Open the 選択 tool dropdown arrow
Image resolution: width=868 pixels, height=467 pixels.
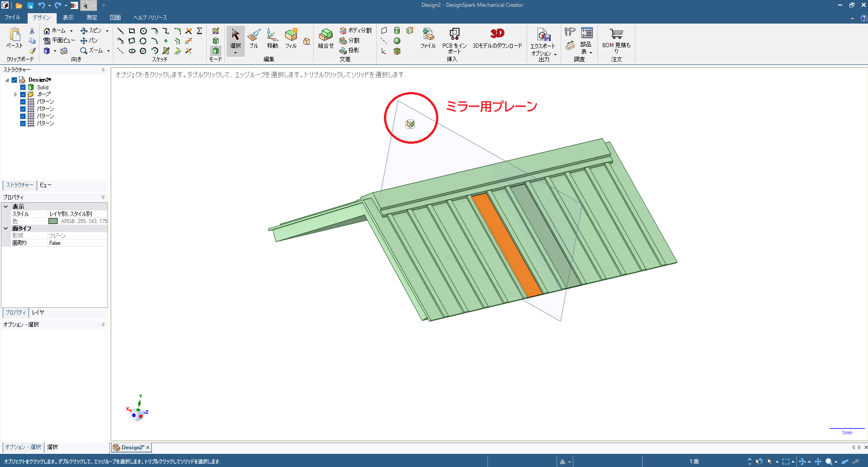click(x=235, y=53)
